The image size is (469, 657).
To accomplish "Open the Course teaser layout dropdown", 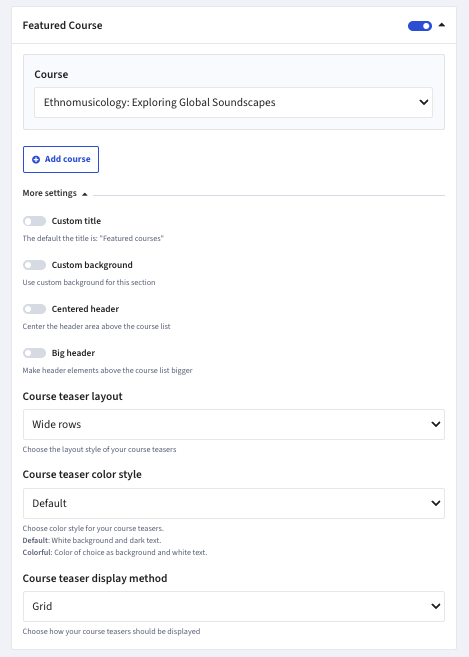I will click(x=234, y=424).
